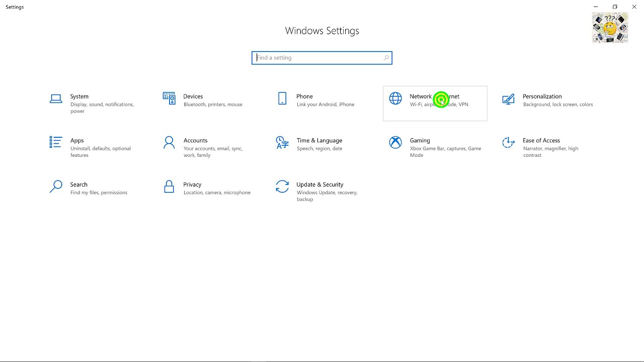The width and height of the screenshot is (644, 362).
Task: Open Time & Language title
Action: point(319,141)
